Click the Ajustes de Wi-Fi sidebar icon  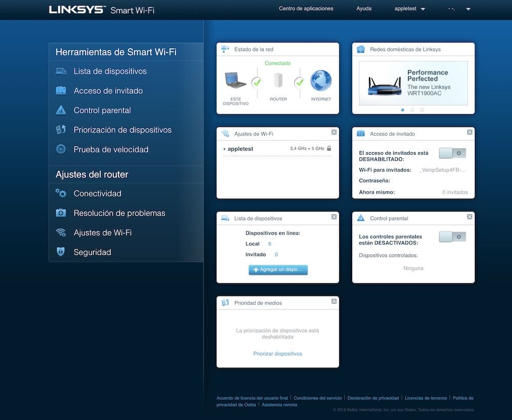pos(61,233)
